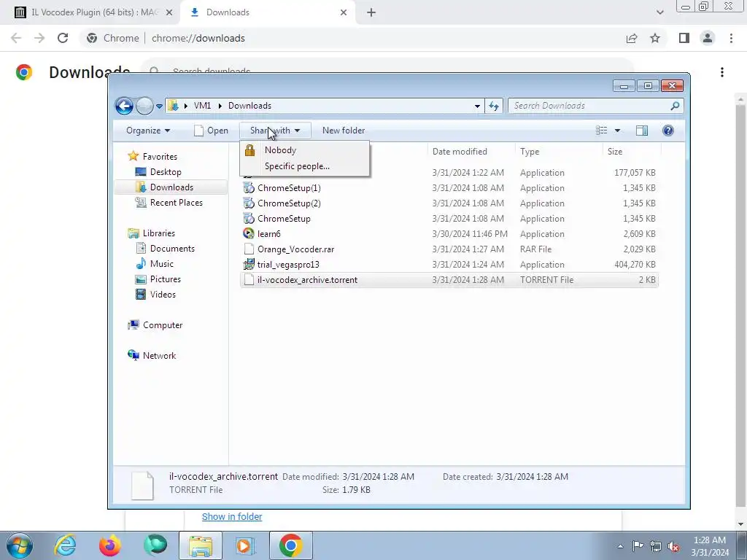Click Open in Explorer toolbar
747x560 pixels.
click(x=211, y=131)
